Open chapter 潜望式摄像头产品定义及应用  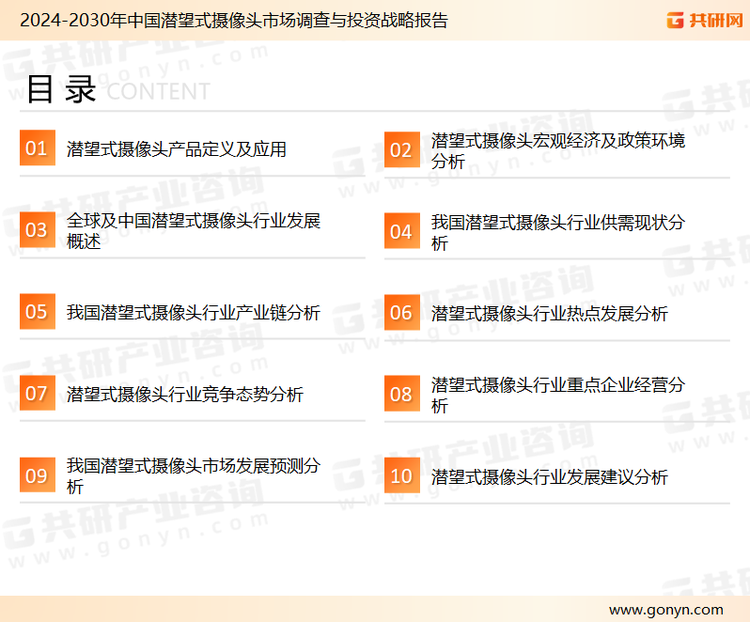coord(176,149)
